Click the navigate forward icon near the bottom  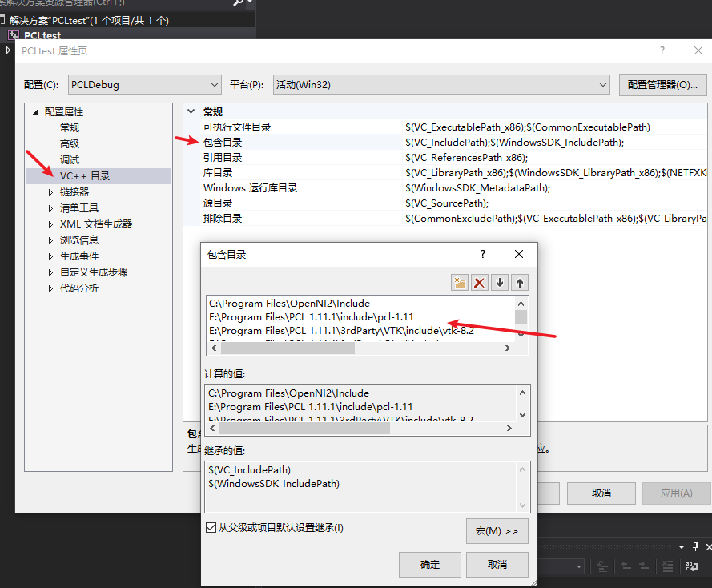644,566
